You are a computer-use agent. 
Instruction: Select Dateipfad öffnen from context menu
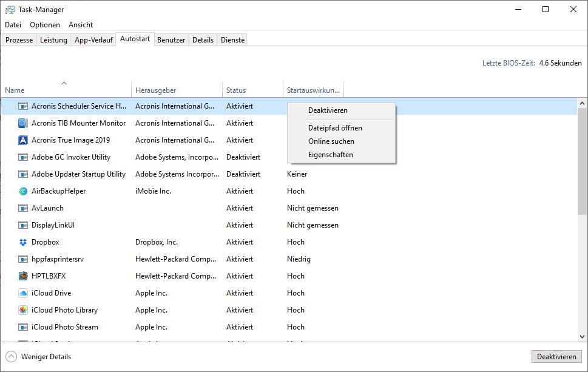[335, 128]
